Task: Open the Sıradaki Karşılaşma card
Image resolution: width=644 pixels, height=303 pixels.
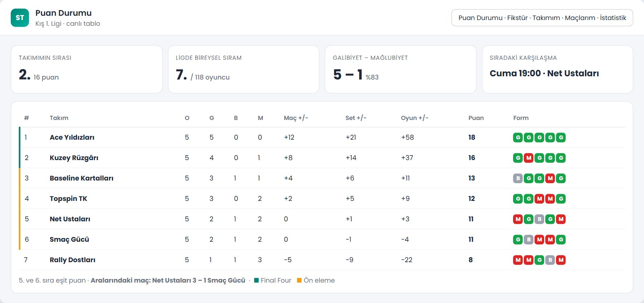Action: [557, 69]
